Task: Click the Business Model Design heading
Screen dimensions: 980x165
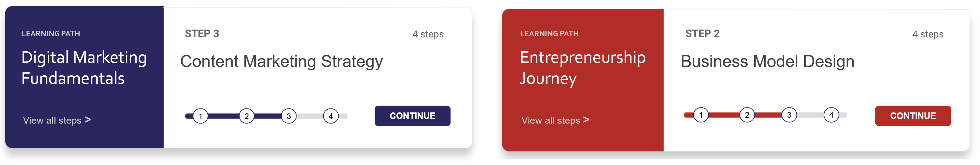Action: click(x=767, y=61)
